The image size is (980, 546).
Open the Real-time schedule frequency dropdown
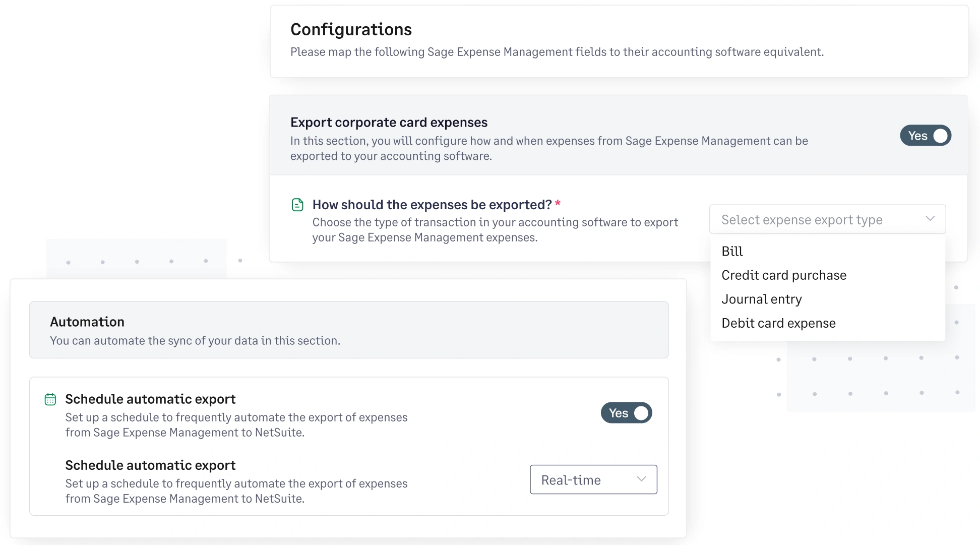[x=593, y=479]
